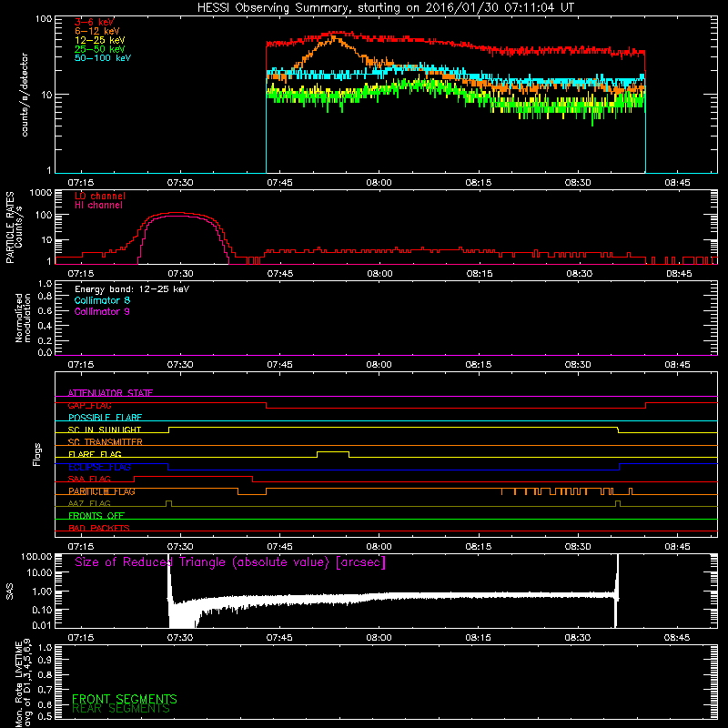Click the SAS axis label
Viewport: 728px width, 728px height.
click(x=9, y=591)
